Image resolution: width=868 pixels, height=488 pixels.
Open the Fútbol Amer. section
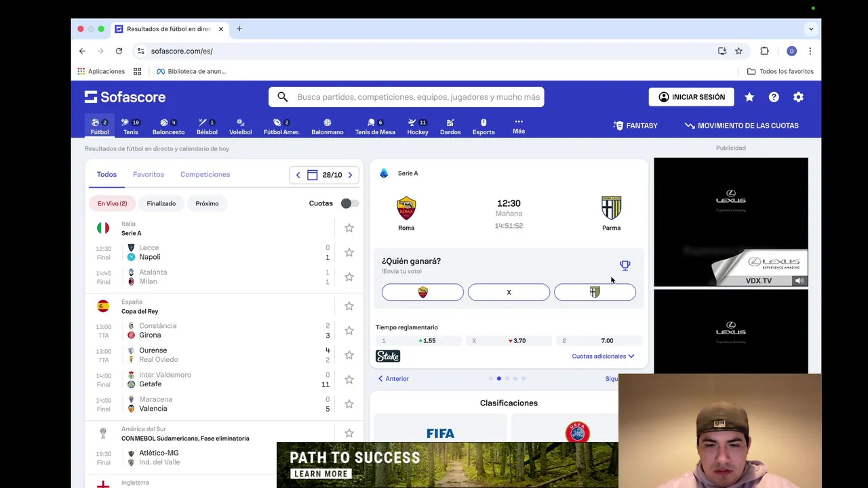pyautogui.click(x=281, y=126)
